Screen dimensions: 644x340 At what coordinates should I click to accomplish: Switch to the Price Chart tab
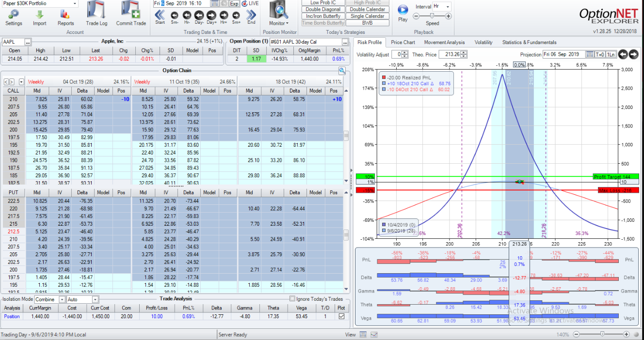pos(403,42)
